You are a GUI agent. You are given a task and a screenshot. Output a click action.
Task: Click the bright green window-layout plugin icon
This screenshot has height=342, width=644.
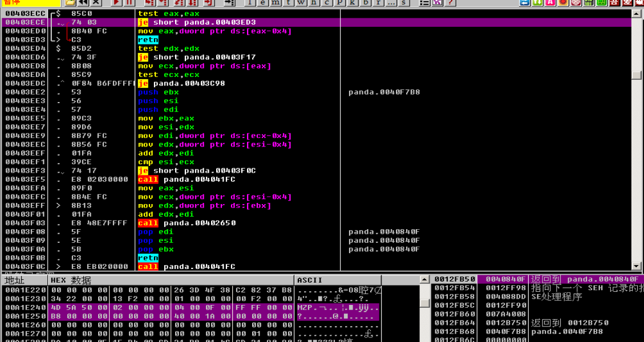pyautogui.click(x=602, y=2)
